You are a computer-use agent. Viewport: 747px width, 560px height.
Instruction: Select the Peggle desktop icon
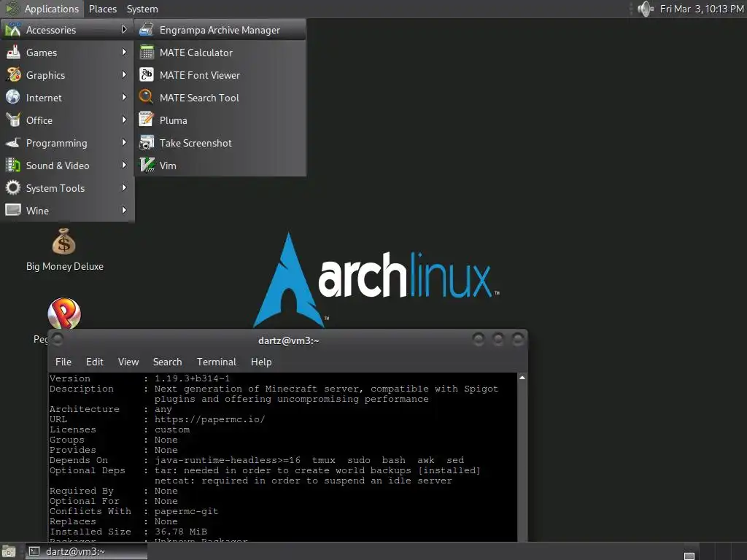[x=64, y=313]
